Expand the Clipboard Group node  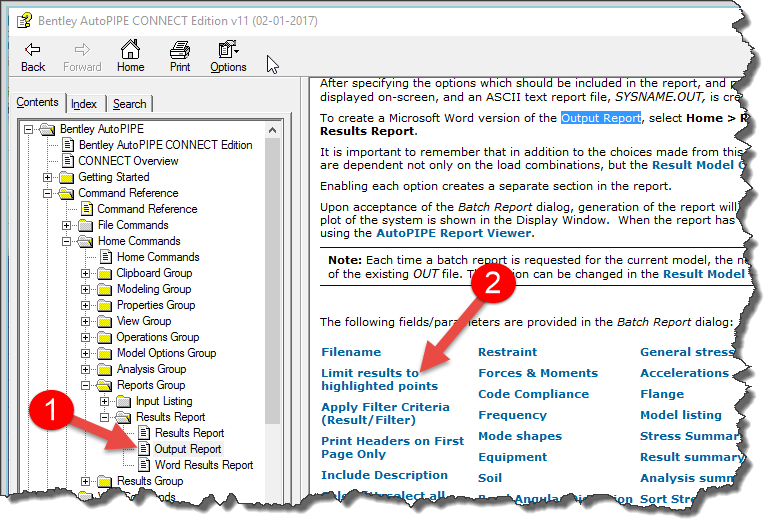pyautogui.click(x=85, y=273)
